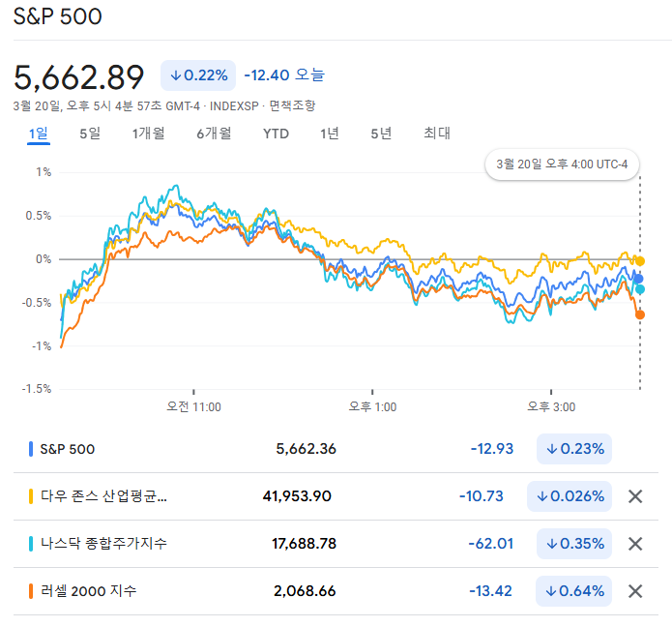
Task: Open the S&P 500 row in comparison list
Action: click(336, 449)
